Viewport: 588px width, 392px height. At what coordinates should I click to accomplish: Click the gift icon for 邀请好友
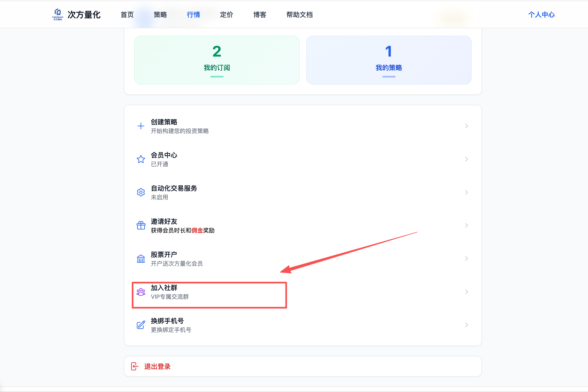141,225
